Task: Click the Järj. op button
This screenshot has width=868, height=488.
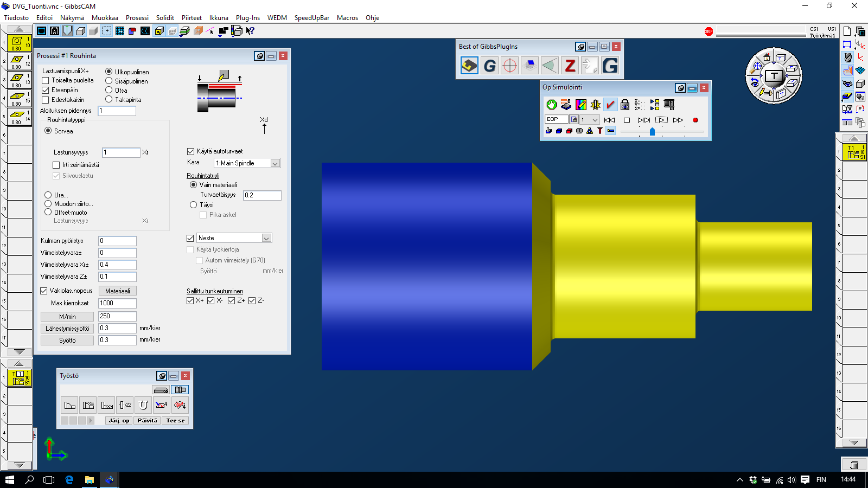Action: [119, 420]
